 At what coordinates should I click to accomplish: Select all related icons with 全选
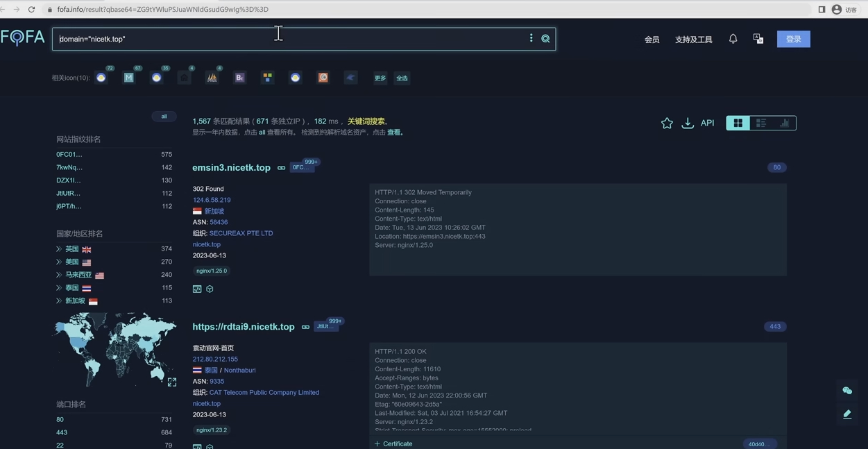[402, 78]
